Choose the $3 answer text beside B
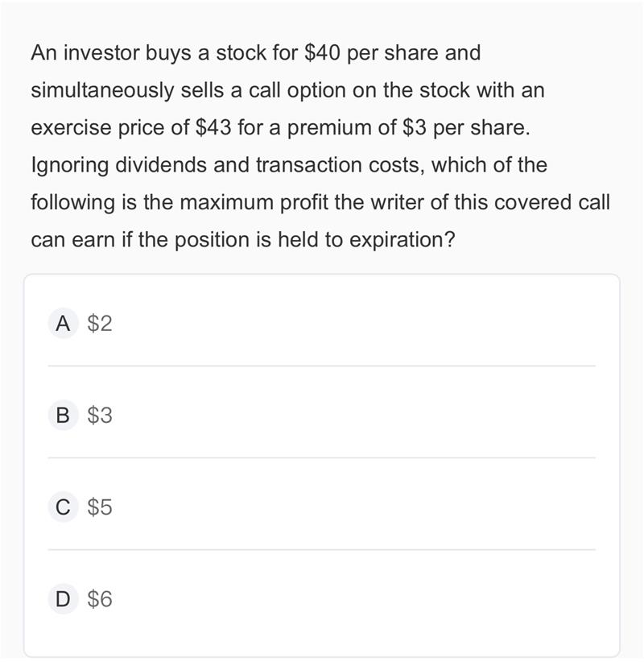644x662 pixels. tap(100, 416)
